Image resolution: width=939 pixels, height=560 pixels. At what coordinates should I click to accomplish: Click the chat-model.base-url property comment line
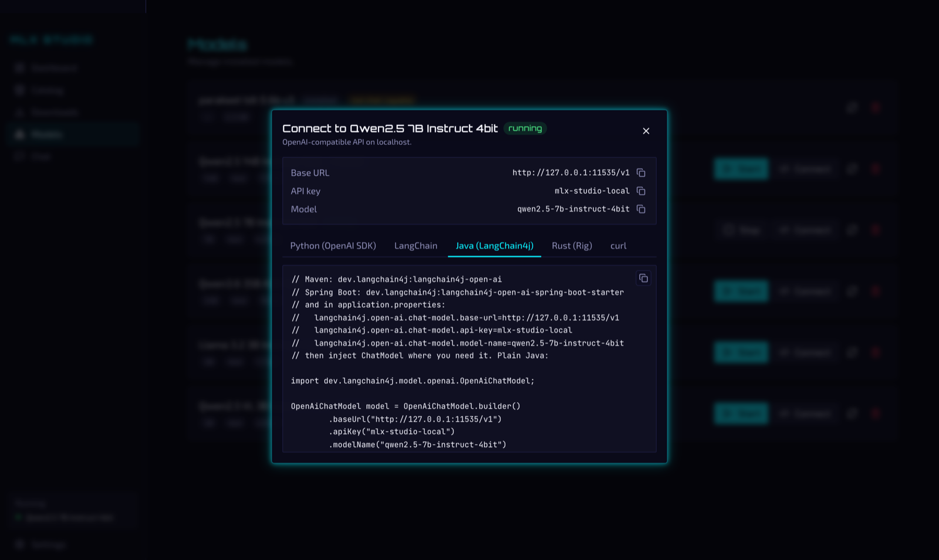(455, 317)
